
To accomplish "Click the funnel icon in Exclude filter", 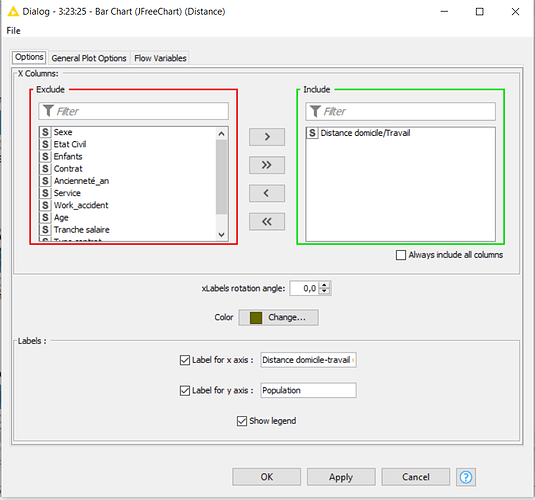I will click(x=48, y=111).
